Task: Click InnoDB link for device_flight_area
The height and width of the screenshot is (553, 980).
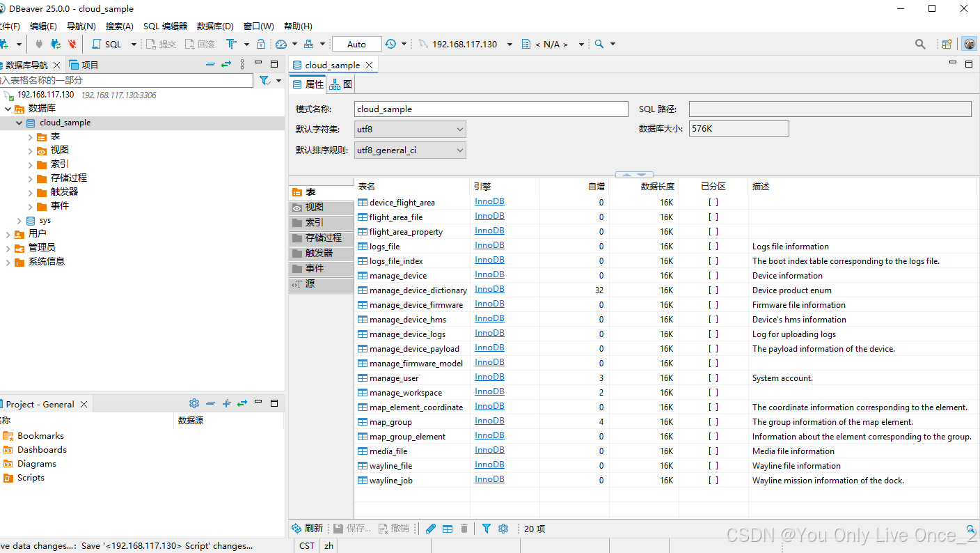Action: click(x=489, y=201)
